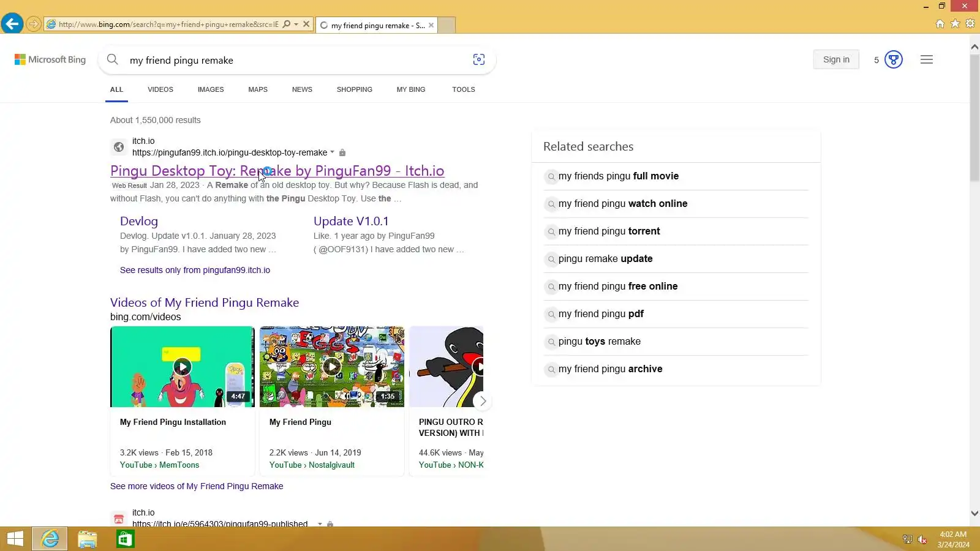Open the Windows Store taskbar icon
The image size is (980, 551).
pyautogui.click(x=125, y=539)
